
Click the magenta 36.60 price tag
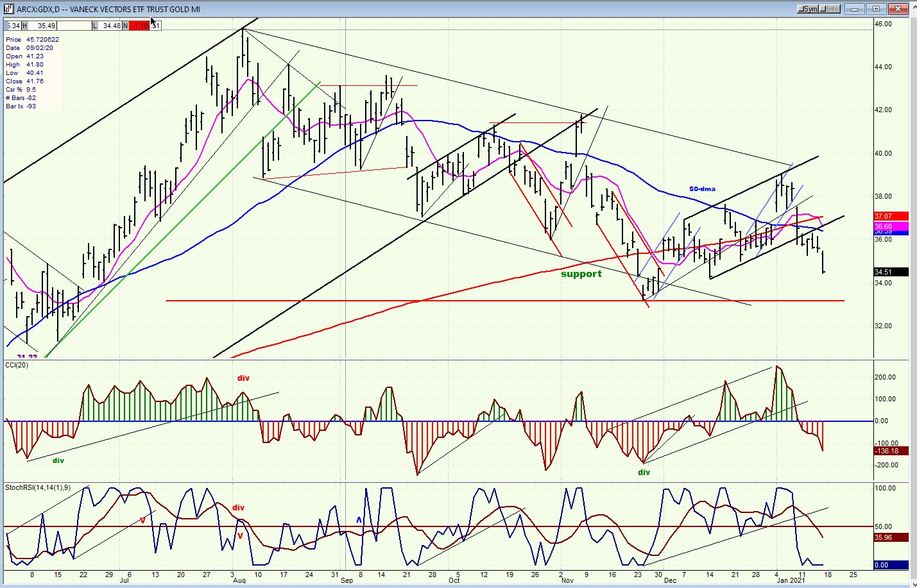click(x=891, y=226)
